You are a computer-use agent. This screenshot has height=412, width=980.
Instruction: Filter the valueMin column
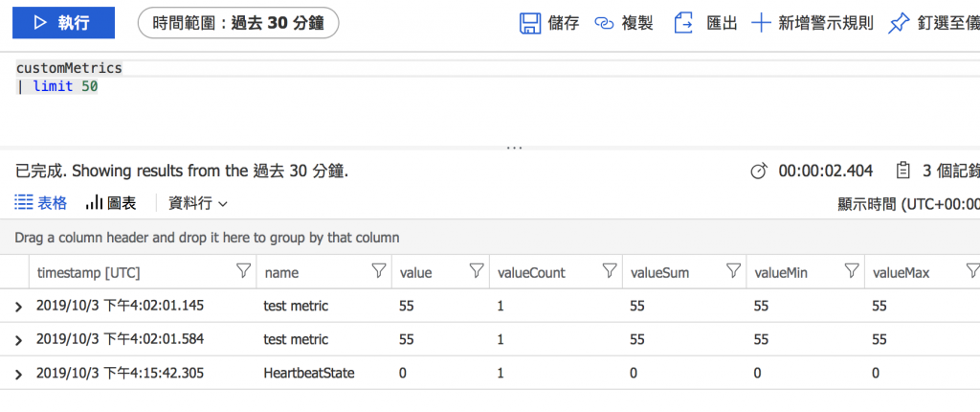pyautogui.click(x=851, y=271)
